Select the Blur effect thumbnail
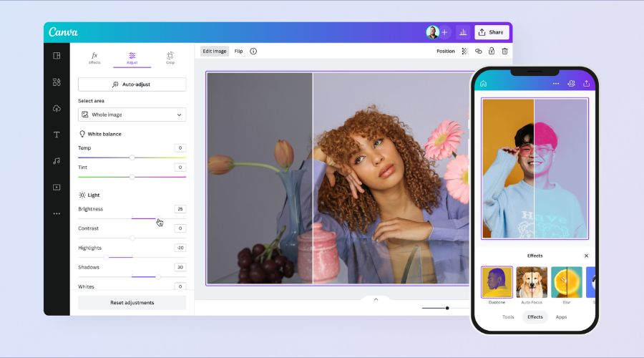 [x=567, y=282]
